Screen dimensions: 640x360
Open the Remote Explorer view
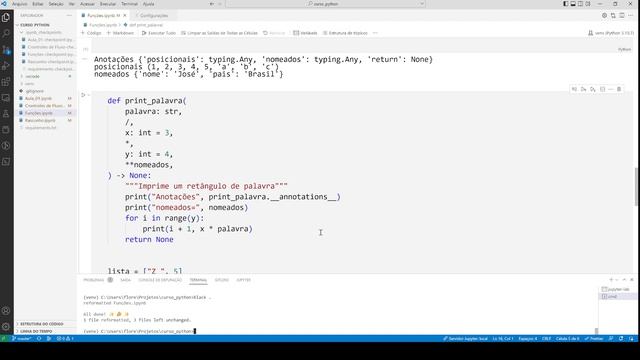point(6,98)
